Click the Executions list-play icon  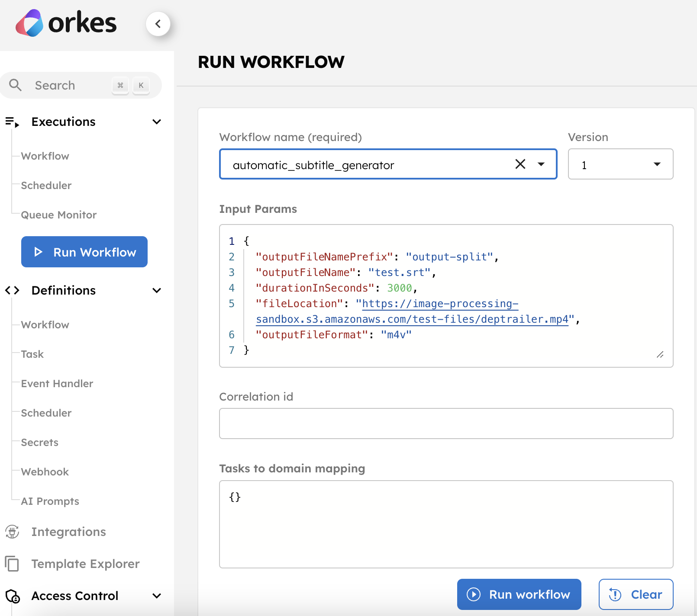click(x=12, y=122)
